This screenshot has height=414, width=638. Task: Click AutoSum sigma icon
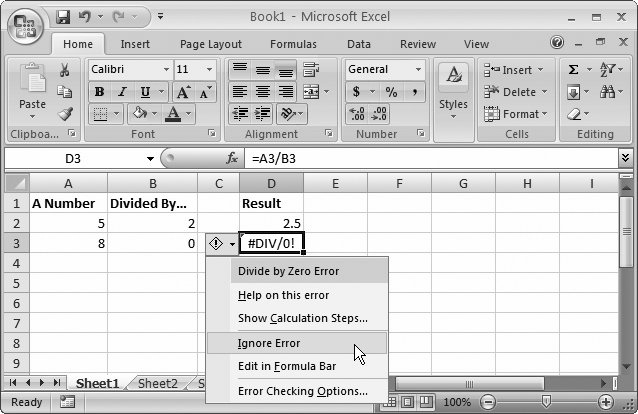coord(573,70)
